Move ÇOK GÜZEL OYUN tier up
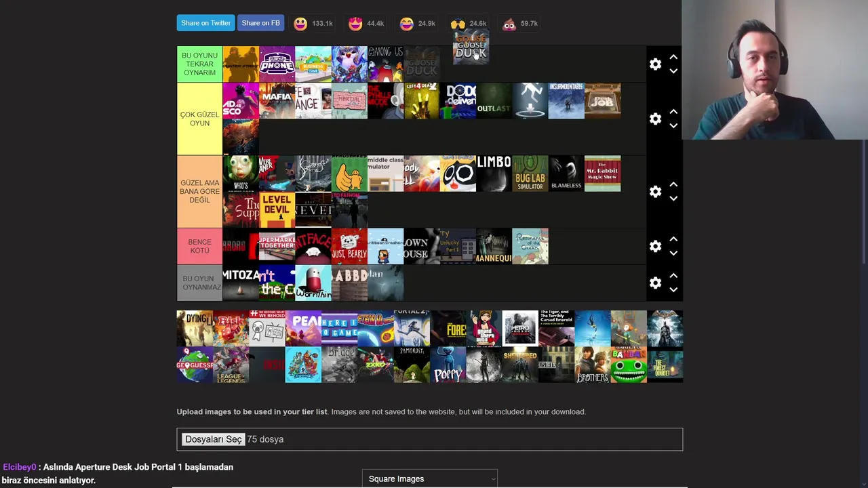This screenshot has height=488, width=868. [673, 112]
